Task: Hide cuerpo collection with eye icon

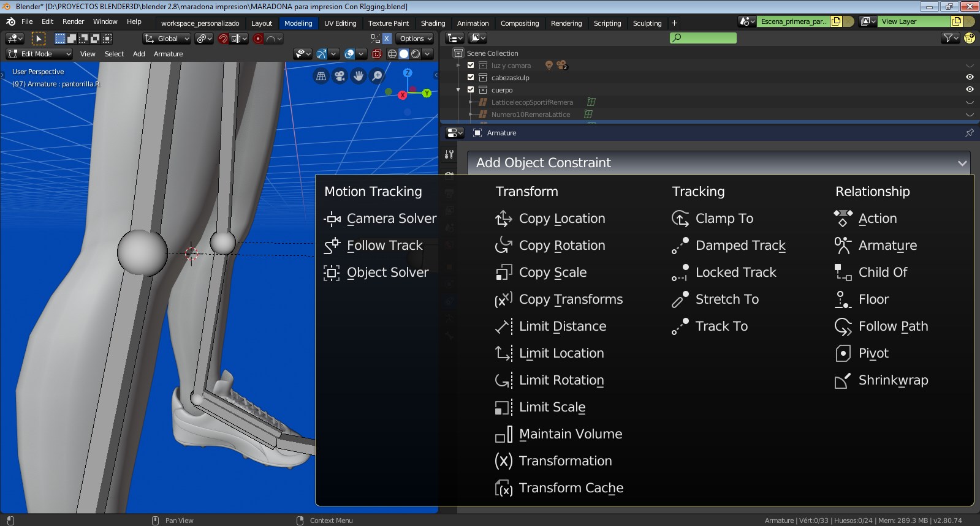Action: coord(970,89)
